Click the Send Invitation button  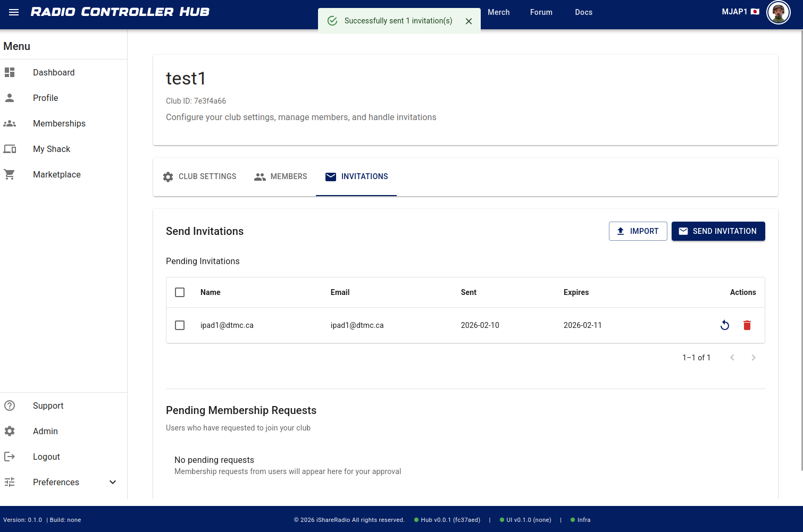coord(718,231)
